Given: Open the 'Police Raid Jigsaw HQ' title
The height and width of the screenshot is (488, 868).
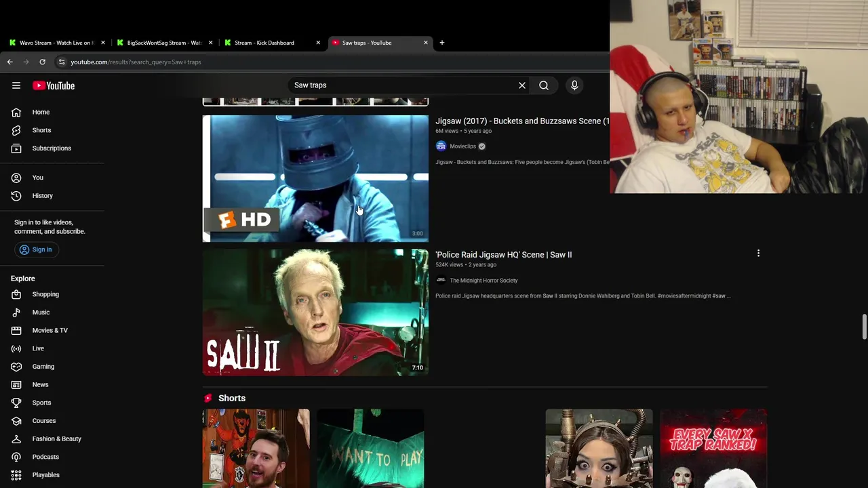Looking at the screenshot, I should click(503, 255).
